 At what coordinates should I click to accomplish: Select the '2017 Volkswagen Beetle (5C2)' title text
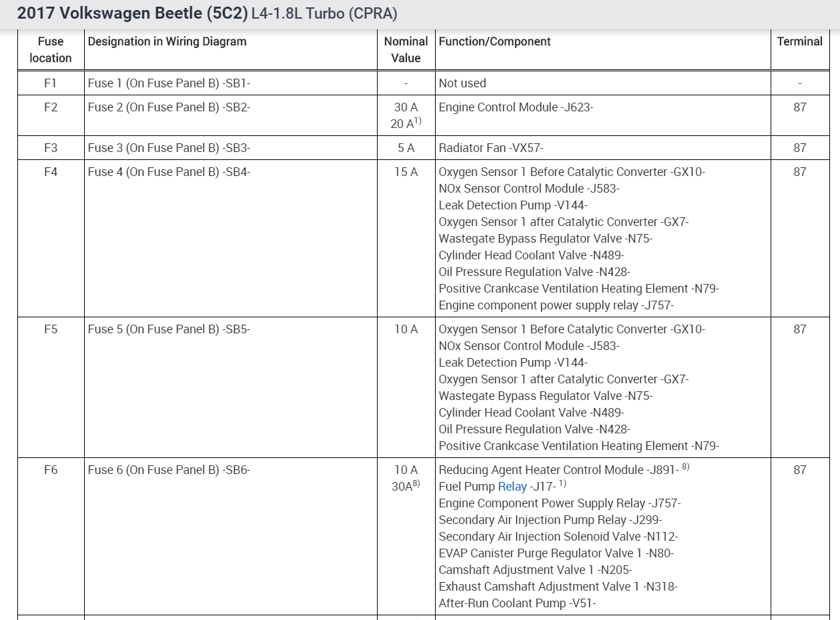tap(132, 14)
